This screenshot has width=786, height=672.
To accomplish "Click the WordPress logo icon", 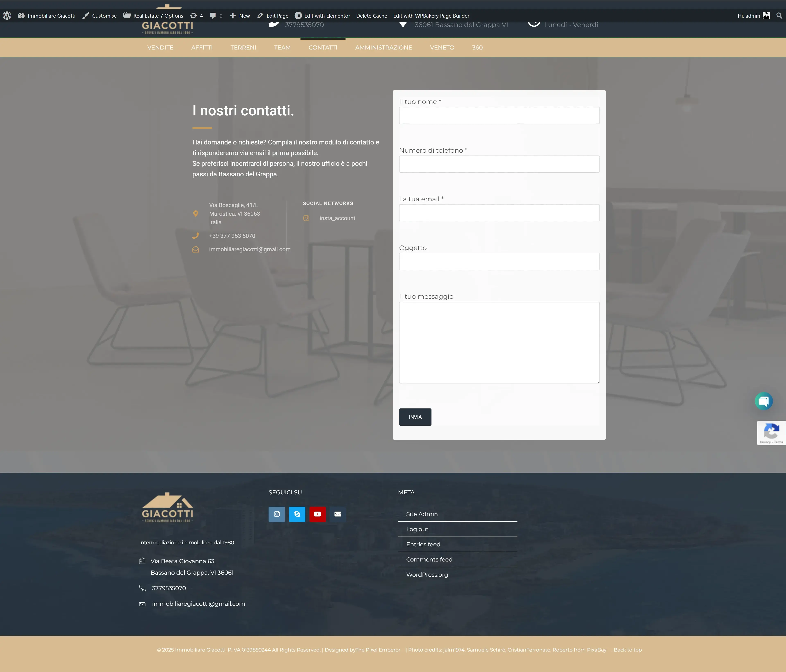I will [x=7, y=16].
